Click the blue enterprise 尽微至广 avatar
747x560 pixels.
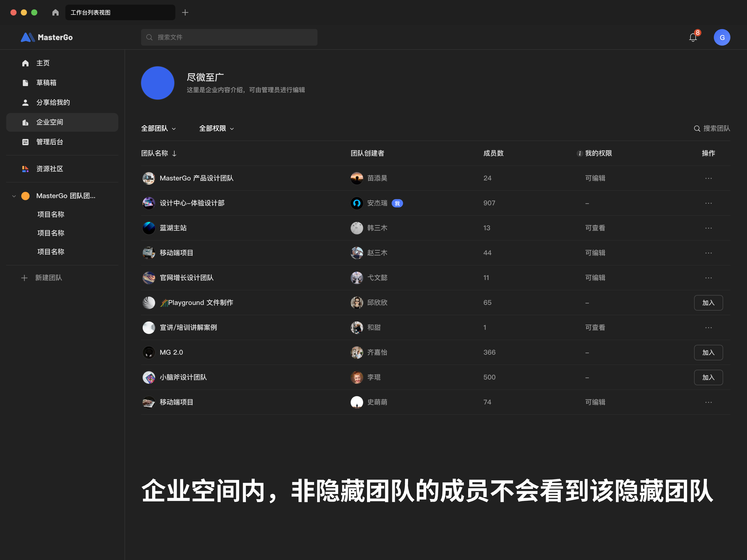pos(157,83)
